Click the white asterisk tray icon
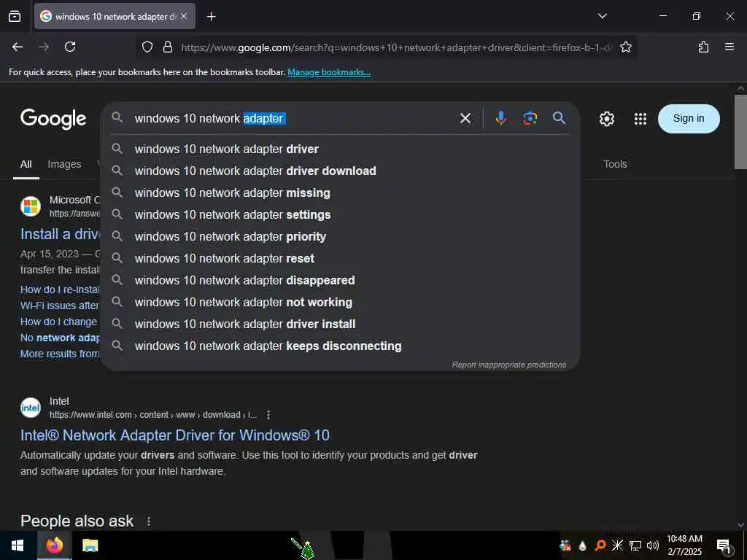Screen dimensions: 747x560 [617, 545]
